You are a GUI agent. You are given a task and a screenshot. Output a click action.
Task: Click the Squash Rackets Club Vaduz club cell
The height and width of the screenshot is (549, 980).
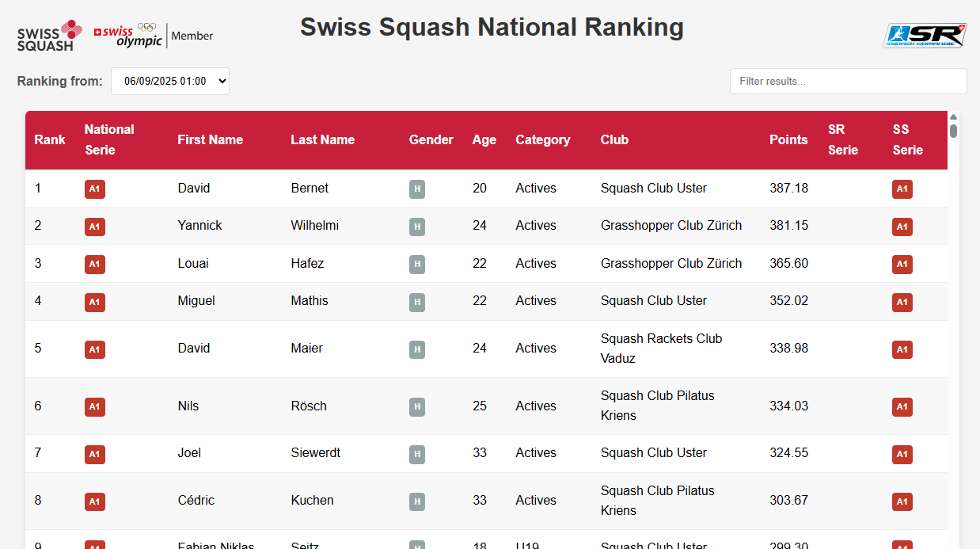661,349
